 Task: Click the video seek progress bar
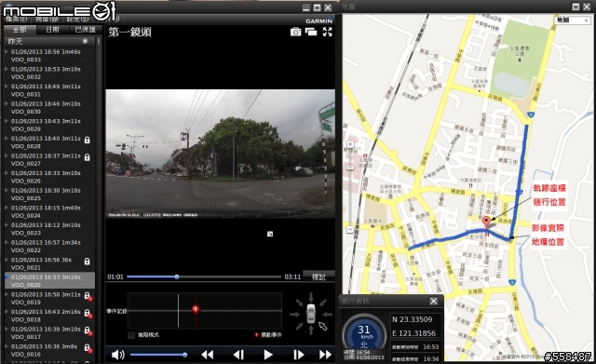point(204,277)
